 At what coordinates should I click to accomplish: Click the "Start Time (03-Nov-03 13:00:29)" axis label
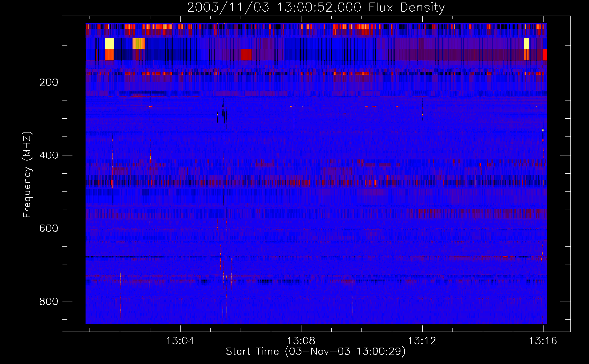tap(316, 352)
